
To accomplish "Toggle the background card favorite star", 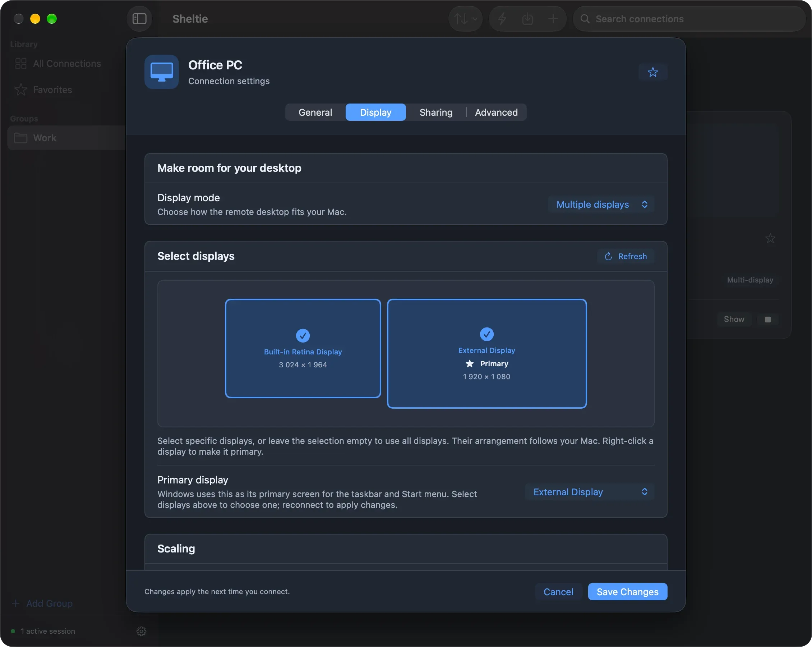I will (770, 239).
